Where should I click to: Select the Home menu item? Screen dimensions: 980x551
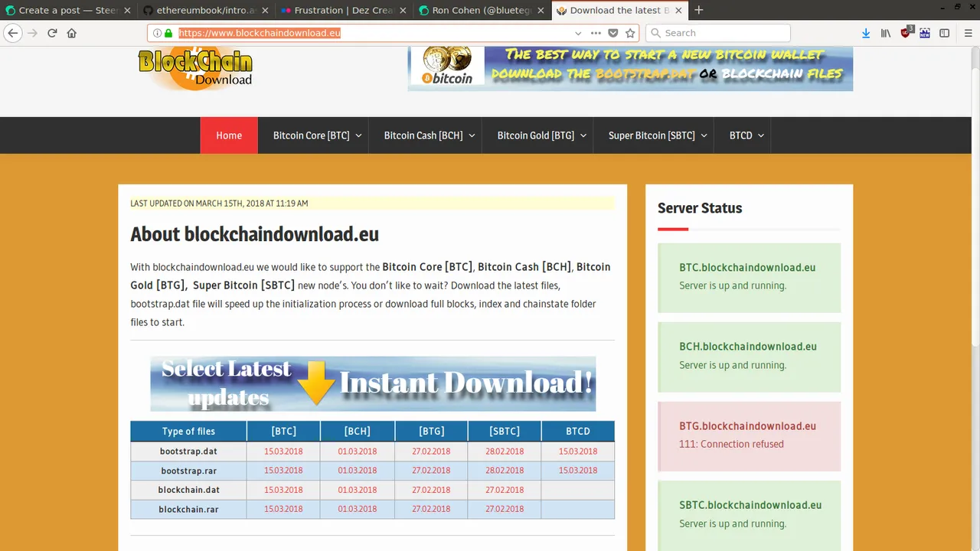pos(229,135)
